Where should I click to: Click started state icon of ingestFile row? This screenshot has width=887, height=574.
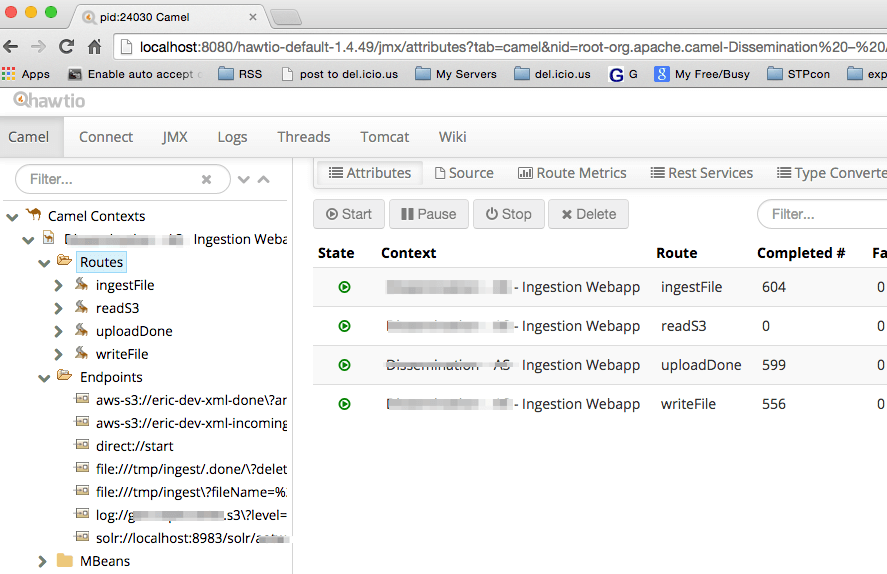(x=344, y=287)
